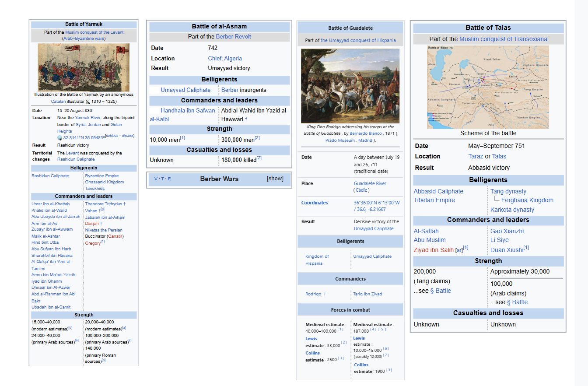Open the 'Jabalah ibn al-Aiham' link
The width and height of the screenshot is (588, 386).
point(105,218)
